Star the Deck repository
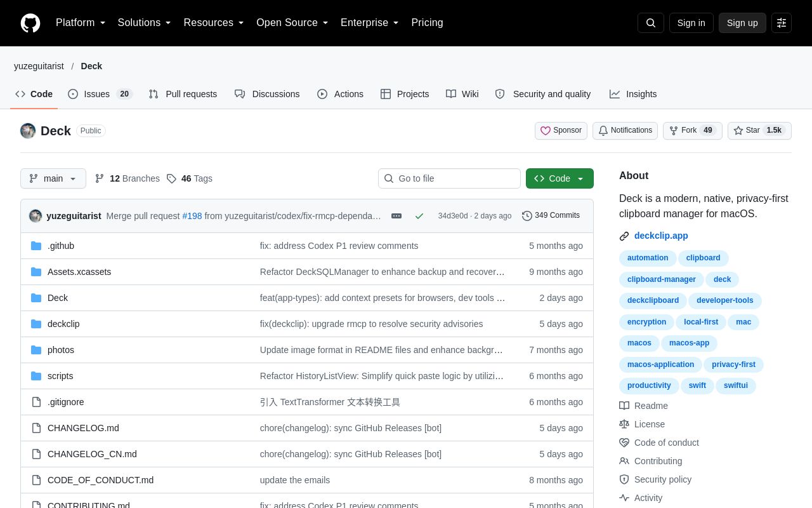 coord(759,131)
